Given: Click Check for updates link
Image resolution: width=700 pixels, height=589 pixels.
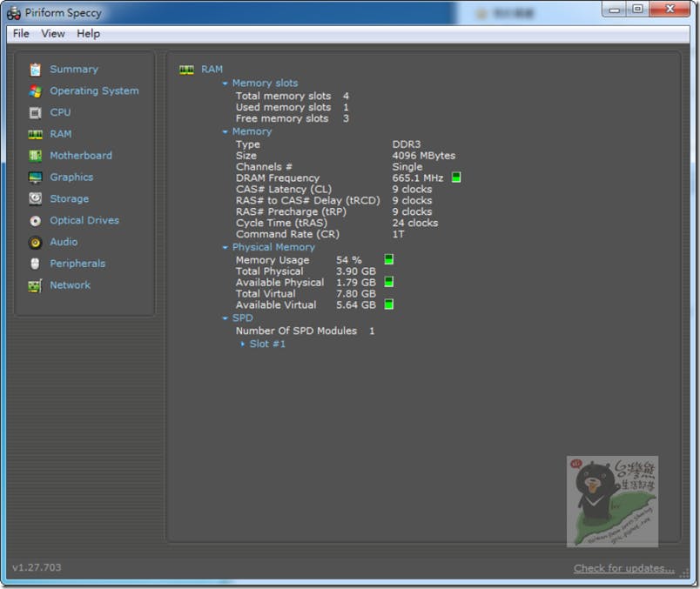Looking at the screenshot, I should [x=624, y=568].
